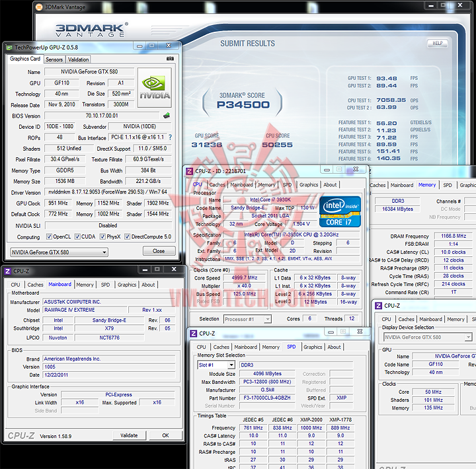The image size is (476, 469).
Task: Click the BIOS date 12/22/2011 field
Action: pyautogui.click(x=109, y=375)
